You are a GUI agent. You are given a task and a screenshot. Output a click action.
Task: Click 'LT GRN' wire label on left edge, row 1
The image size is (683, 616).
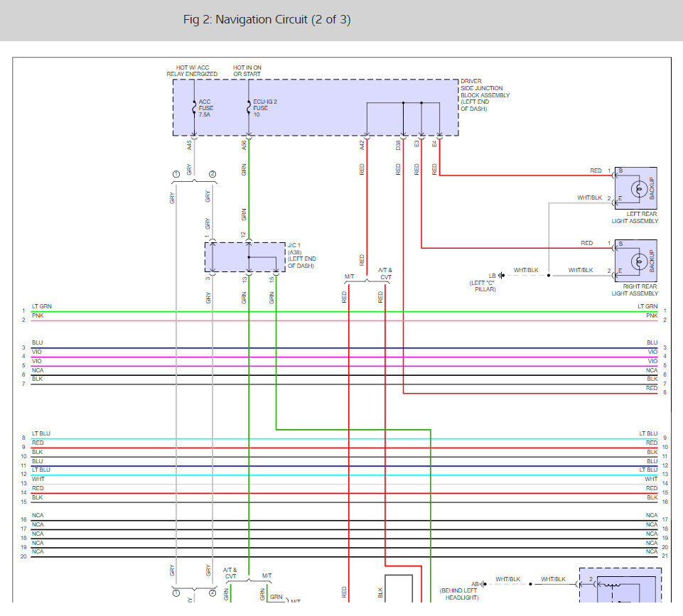(x=42, y=306)
